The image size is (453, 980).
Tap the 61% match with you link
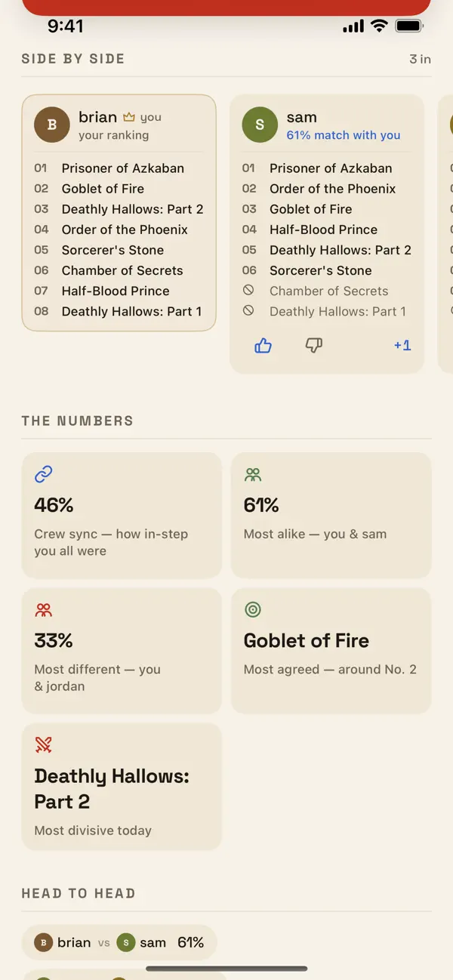pyautogui.click(x=344, y=135)
